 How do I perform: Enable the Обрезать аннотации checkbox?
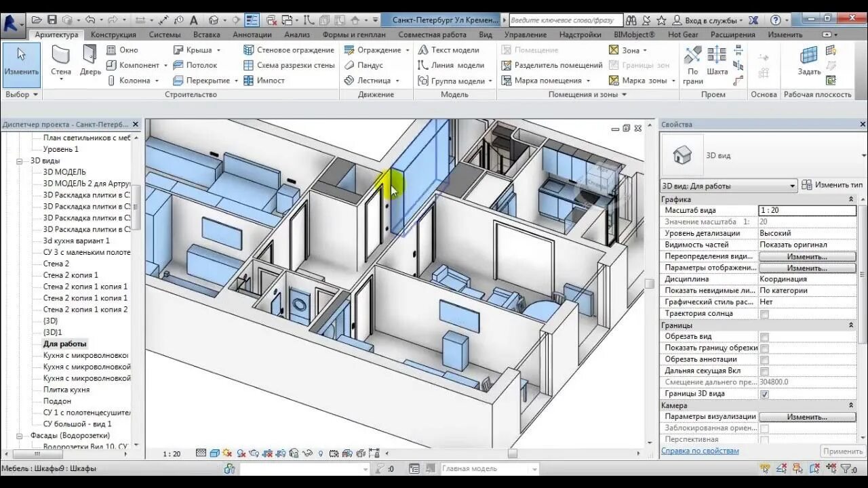764,360
